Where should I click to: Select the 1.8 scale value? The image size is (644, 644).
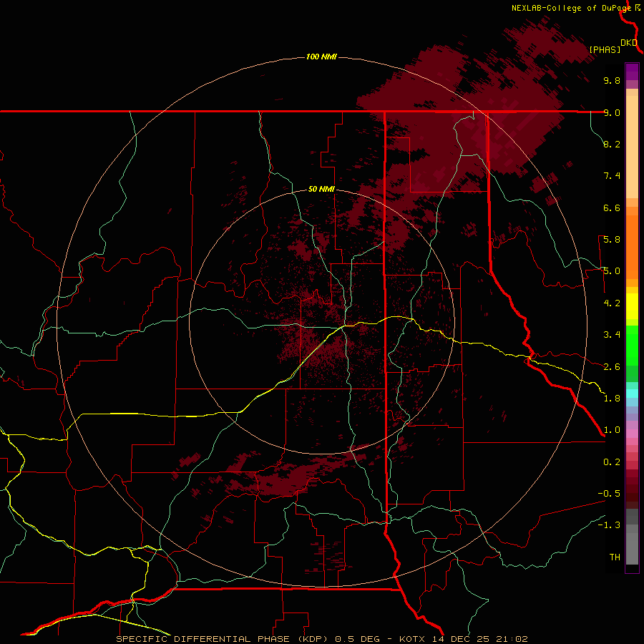click(612, 399)
